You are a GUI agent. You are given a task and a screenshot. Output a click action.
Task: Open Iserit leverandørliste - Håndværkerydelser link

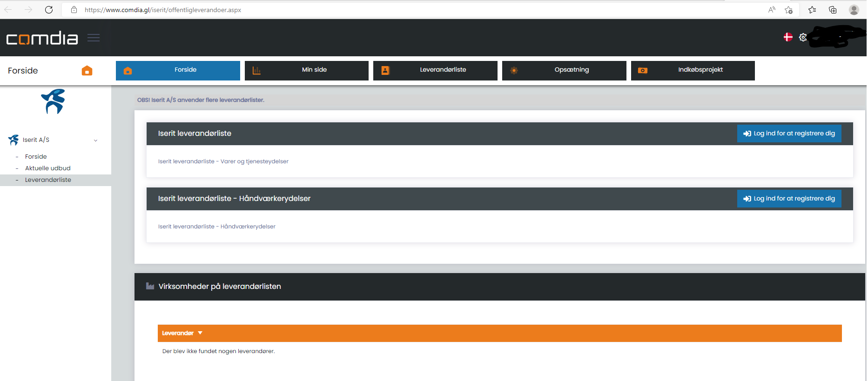pyautogui.click(x=217, y=227)
